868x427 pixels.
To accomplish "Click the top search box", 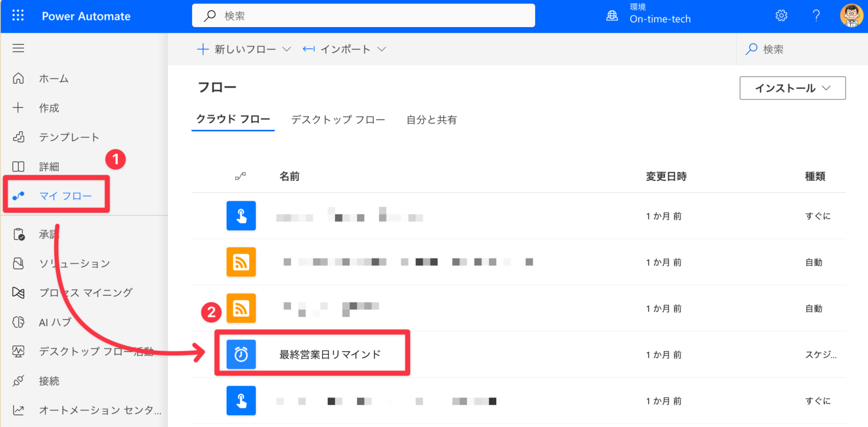I will click(363, 16).
